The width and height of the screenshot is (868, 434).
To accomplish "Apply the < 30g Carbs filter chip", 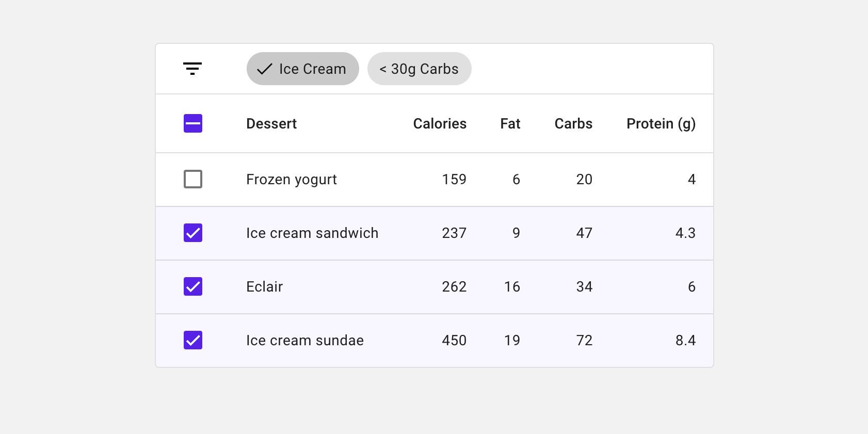I will pyautogui.click(x=420, y=69).
